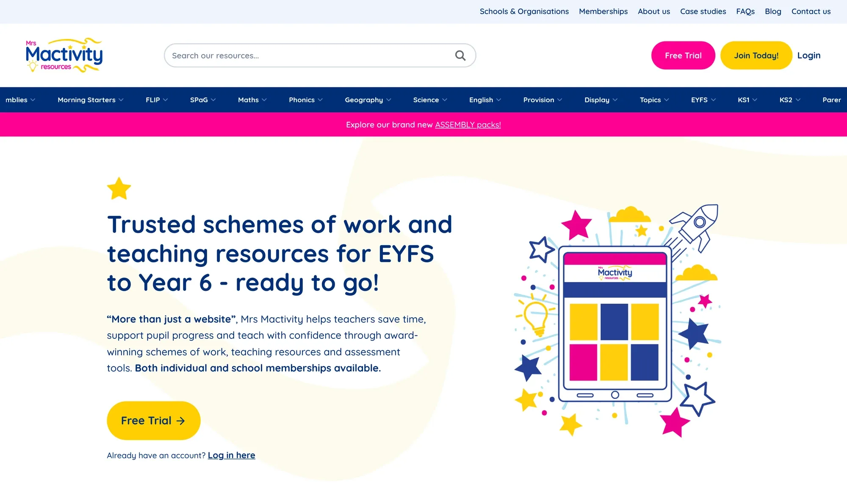The width and height of the screenshot is (847, 504).
Task: Open the ASSEMBLY packs! link
Action: (468, 125)
